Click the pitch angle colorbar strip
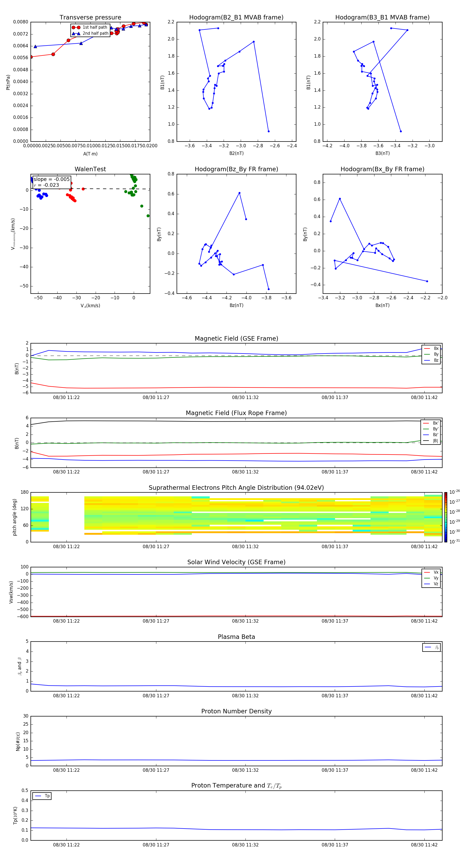The image size is (473, 868). (x=446, y=517)
